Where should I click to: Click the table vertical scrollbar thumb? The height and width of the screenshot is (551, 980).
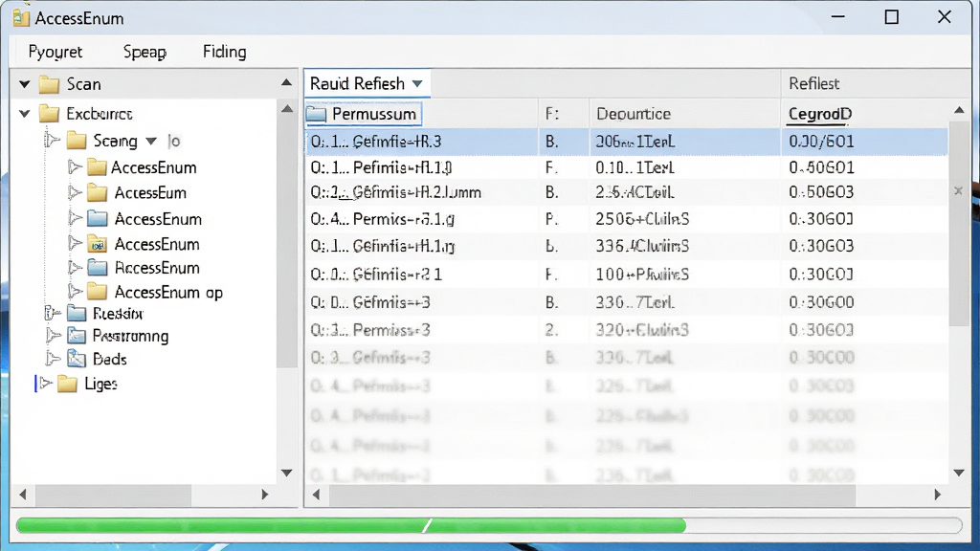pos(959,223)
